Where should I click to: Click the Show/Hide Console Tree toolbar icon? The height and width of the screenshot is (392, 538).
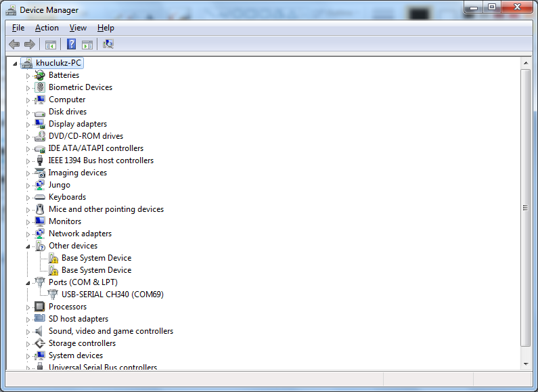[x=51, y=44]
